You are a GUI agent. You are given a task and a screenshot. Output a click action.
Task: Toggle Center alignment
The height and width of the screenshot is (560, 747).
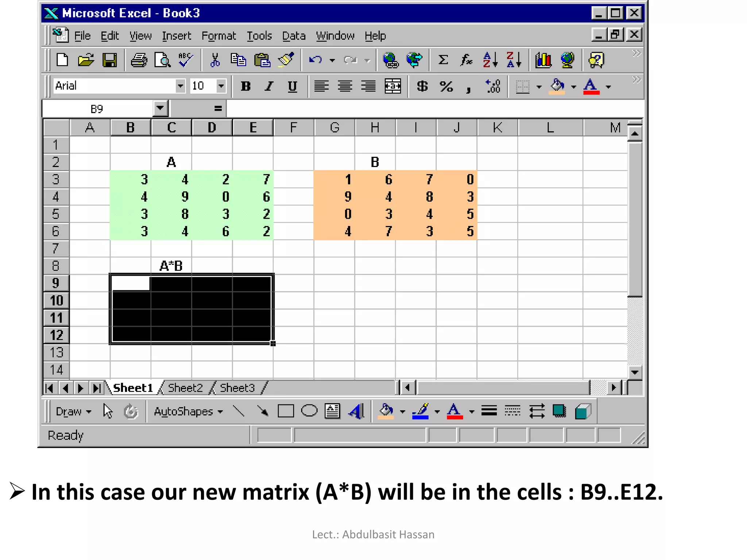pos(345,86)
